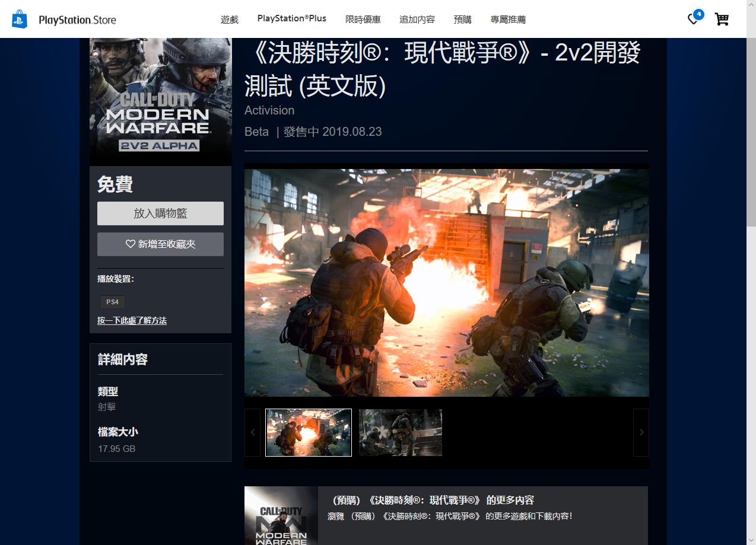Select the second soldier screenshot thumbnail
This screenshot has width=756, height=545.
(x=401, y=432)
